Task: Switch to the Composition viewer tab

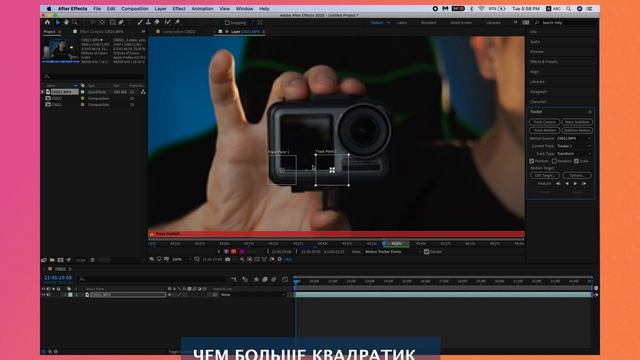Action: [179, 32]
